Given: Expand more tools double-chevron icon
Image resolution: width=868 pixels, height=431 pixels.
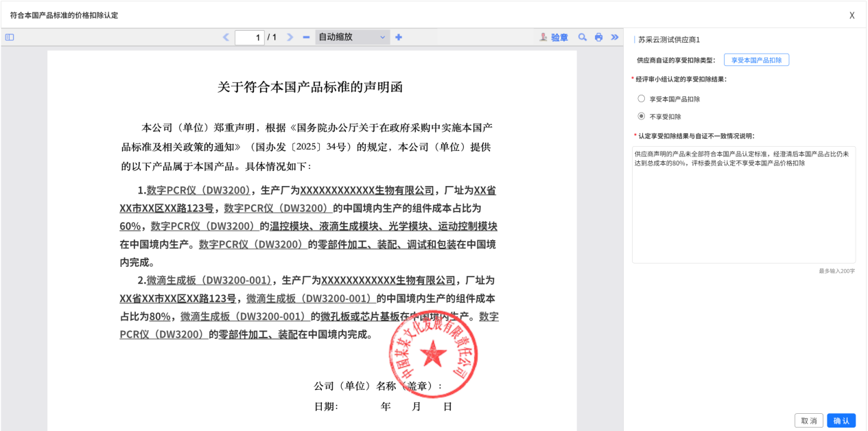Looking at the screenshot, I should 614,37.
